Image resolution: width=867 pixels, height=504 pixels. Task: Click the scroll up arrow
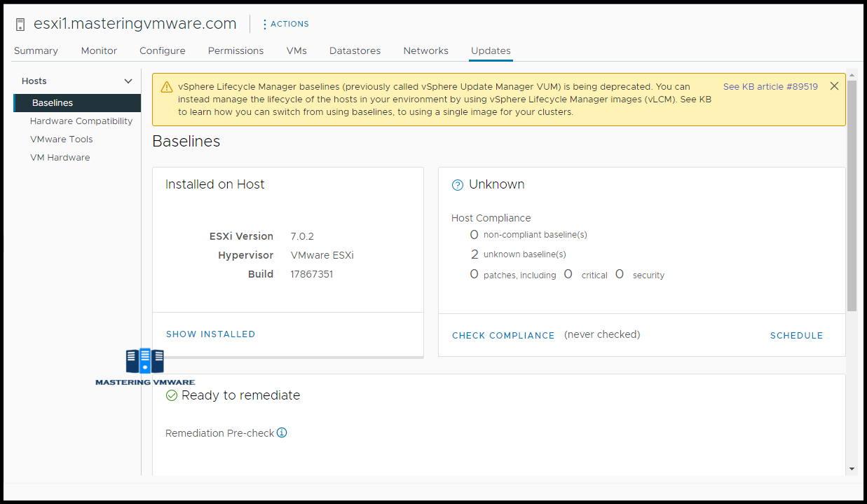click(x=852, y=75)
